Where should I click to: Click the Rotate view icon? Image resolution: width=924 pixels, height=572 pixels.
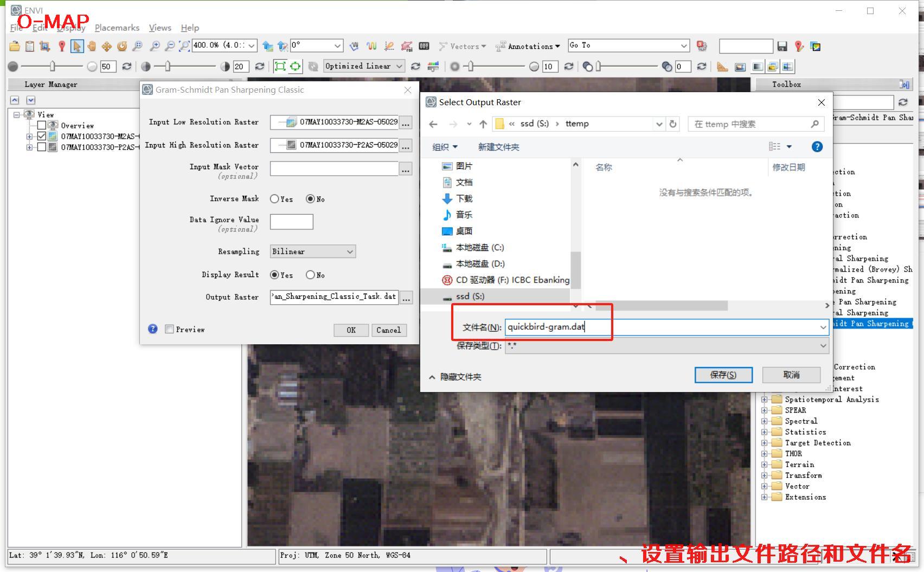point(122,46)
